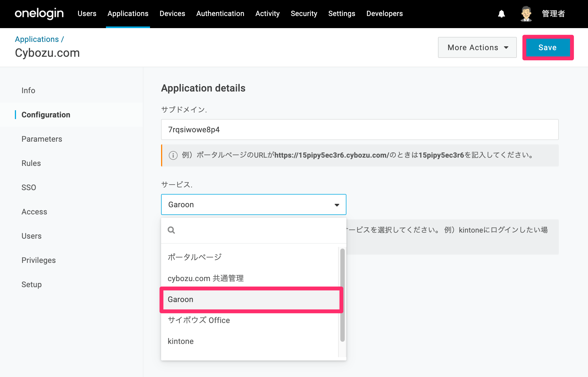Open the Settings top menu
588x377 pixels.
pos(342,14)
